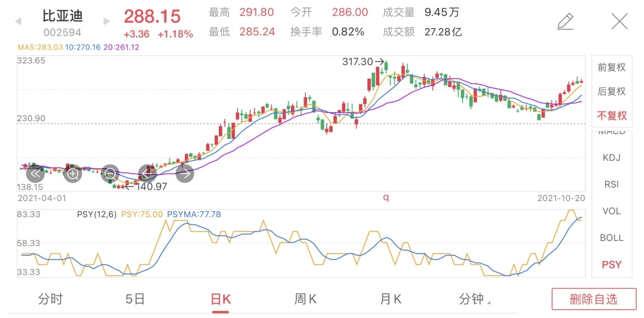Select 前复权 price adjustment
This screenshot has width=644, height=318.
click(x=612, y=67)
